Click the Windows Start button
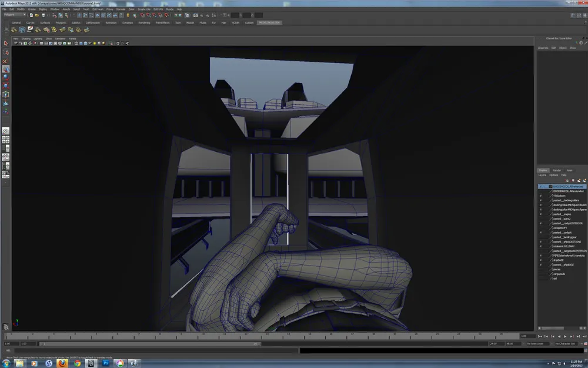The width and height of the screenshot is (588, 368). pyautogui.click(x=5, y=363)
